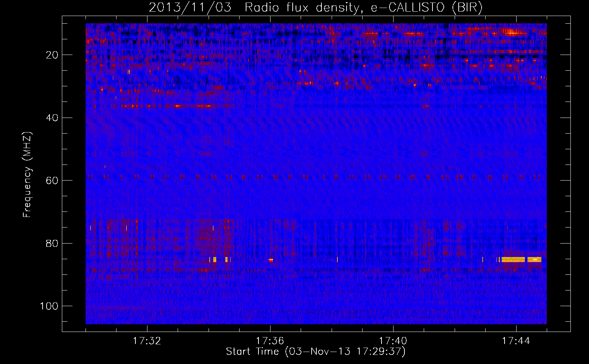Viewport: 589px width, 364px height.
Task: Click the 17:32 time tick label
Action: coord(147,341)
